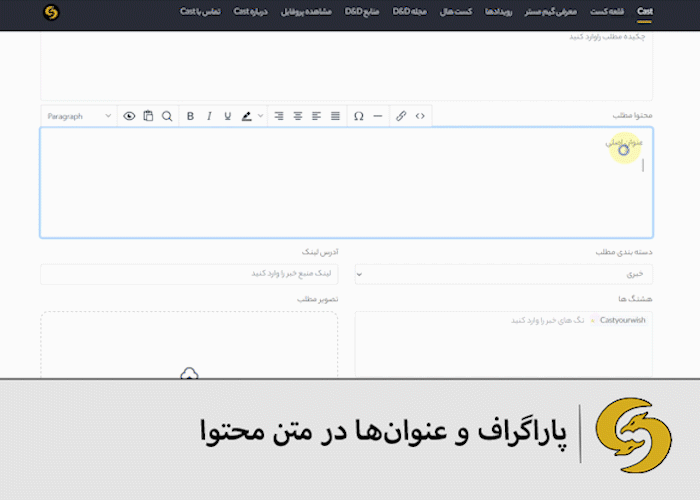Open find and replace magnifier icon
Screen dimensions: 700x500
pyautogui.click(x=167, y=116)
